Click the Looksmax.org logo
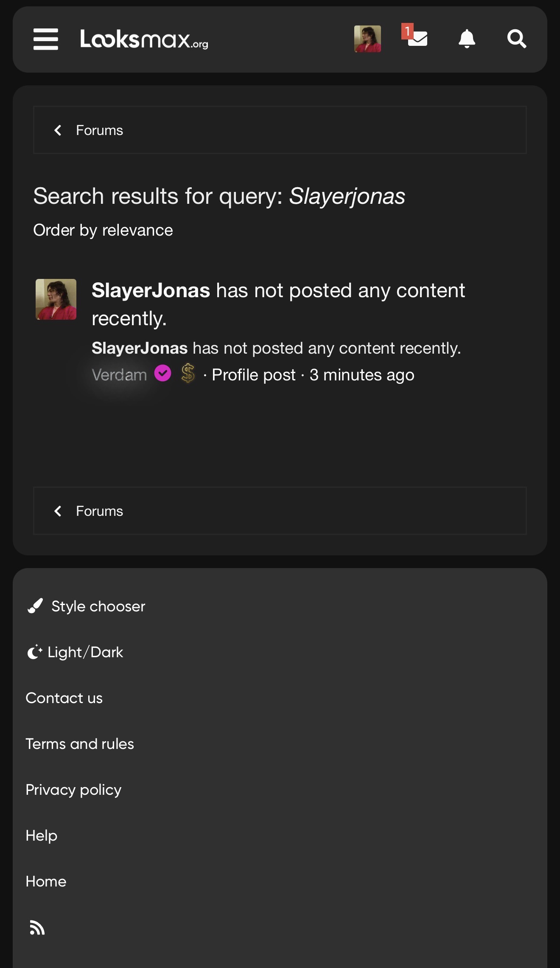This screenshot has width=560, height=968. pos(144,39)
